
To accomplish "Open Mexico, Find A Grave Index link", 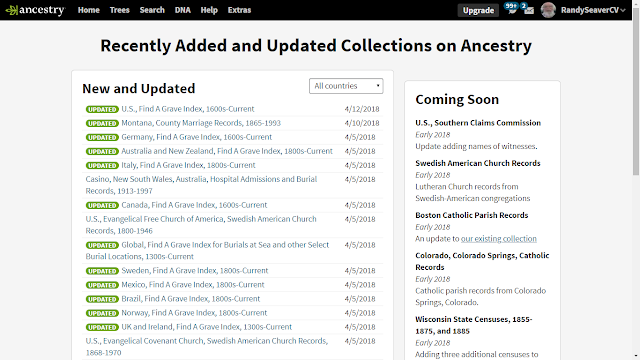I will (x=193, y=284).
